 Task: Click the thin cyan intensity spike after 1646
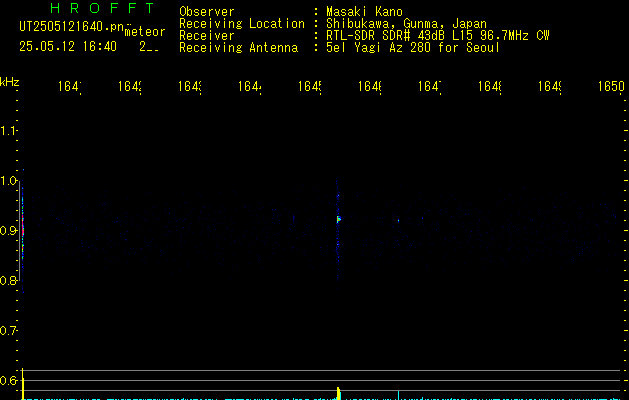tap(398, 395)
